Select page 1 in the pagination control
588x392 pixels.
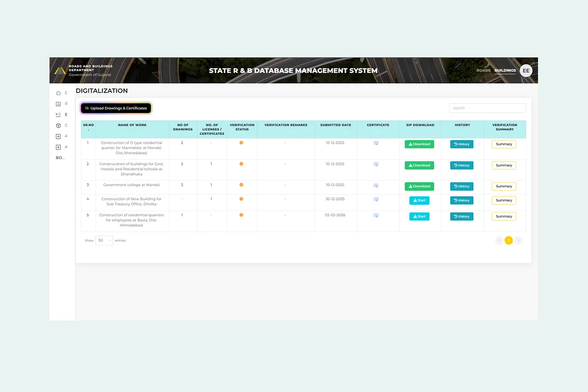509,240
